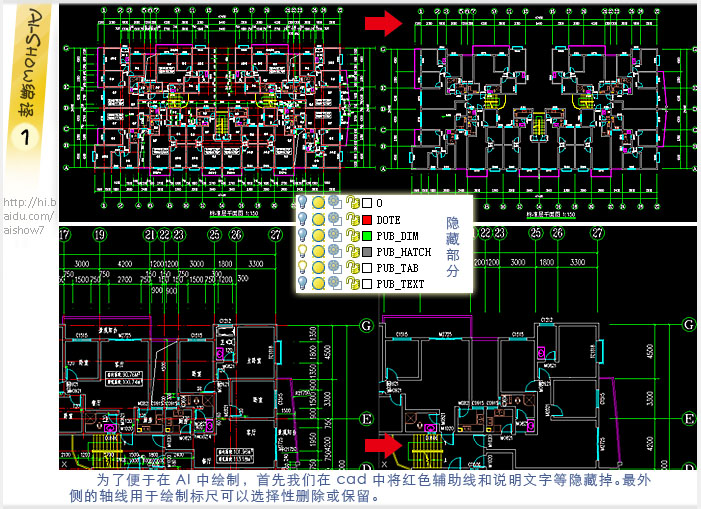This screenshot has width=701, height=509.
Task: Click the viewport freeze icon for PUB_DIM
Action: coord(335,235)
